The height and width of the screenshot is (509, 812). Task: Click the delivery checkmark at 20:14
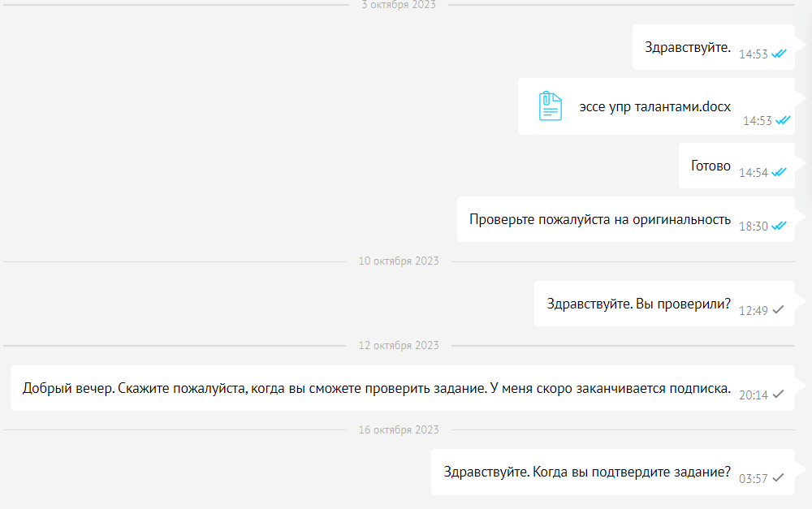pyautogui.click(x=777, y=396)
